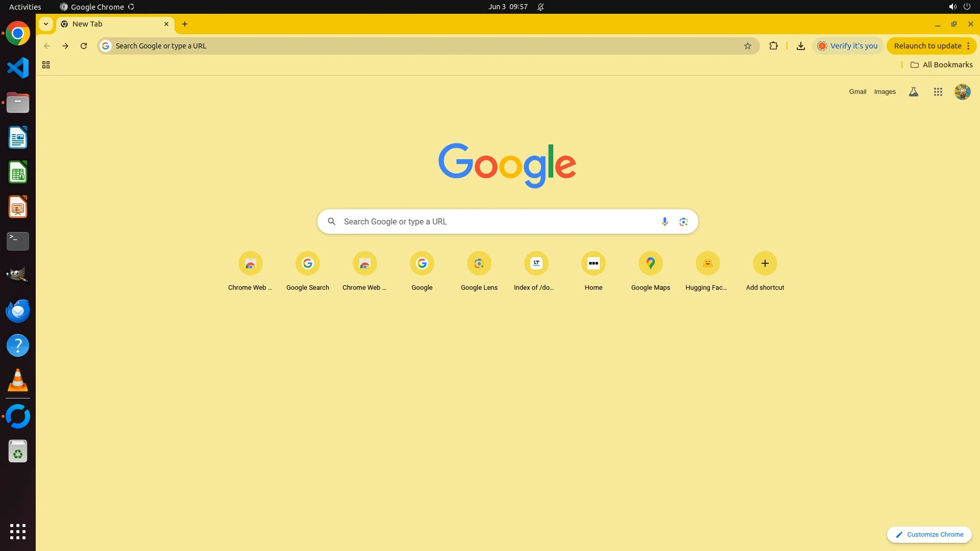980x551 pixels.
Task: Click the voice search microphone icon
Action: point(664,221)
